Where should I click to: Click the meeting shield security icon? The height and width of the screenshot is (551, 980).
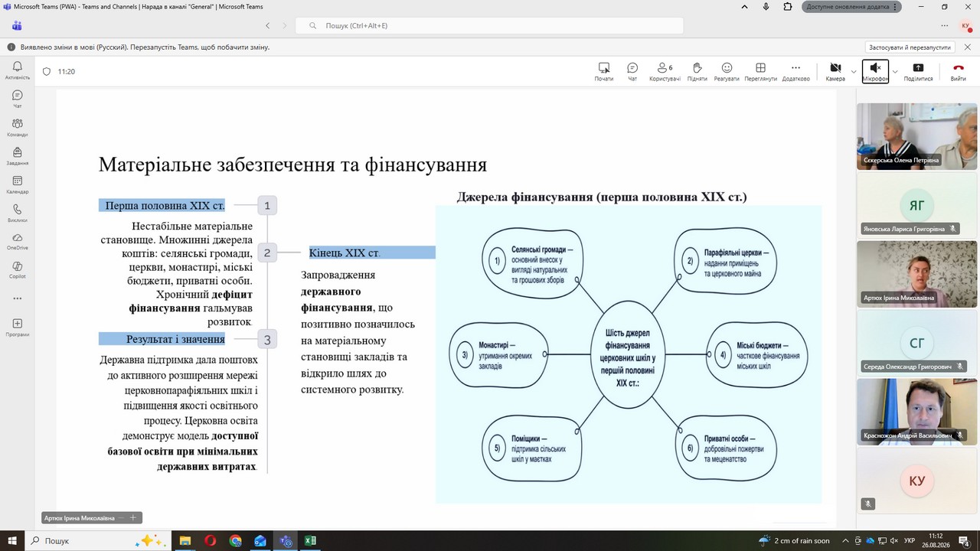(x=47, y=71)
